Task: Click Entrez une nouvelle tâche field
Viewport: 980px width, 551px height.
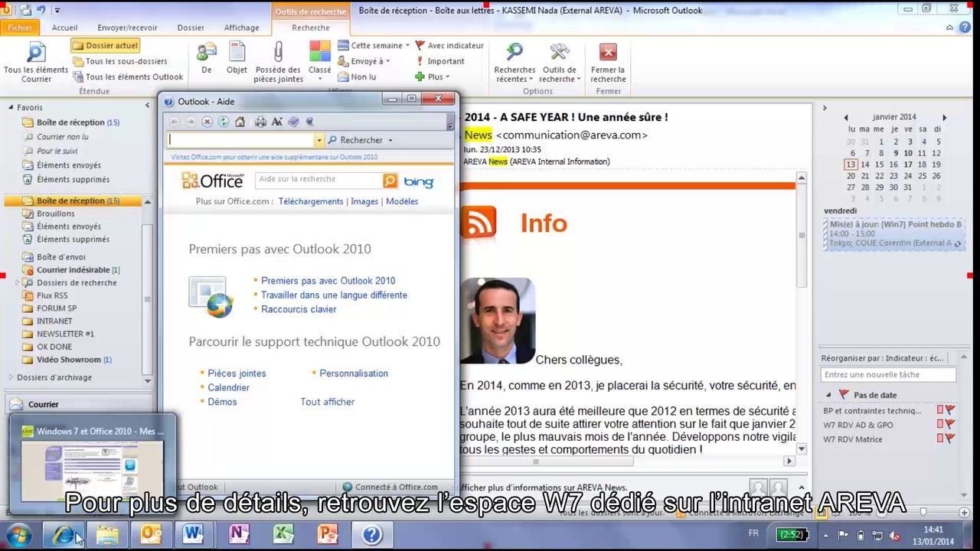Action: tap(888, 374)
